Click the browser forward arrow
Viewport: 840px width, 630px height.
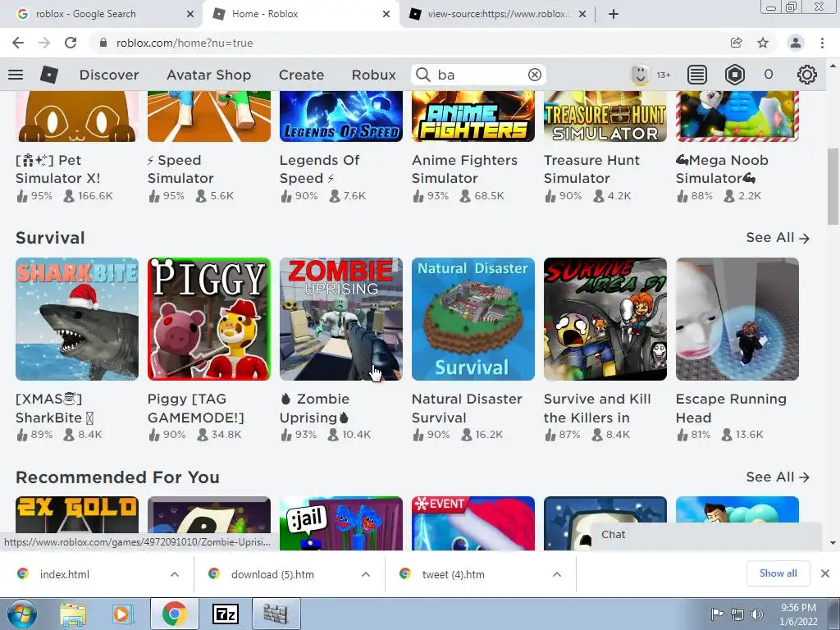tap(44, 43)
